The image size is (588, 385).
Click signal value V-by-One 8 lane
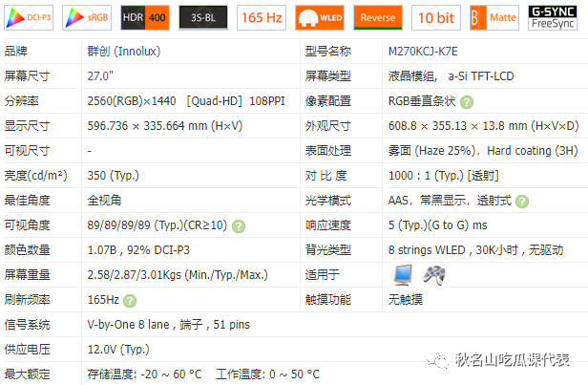click(128, 325)
